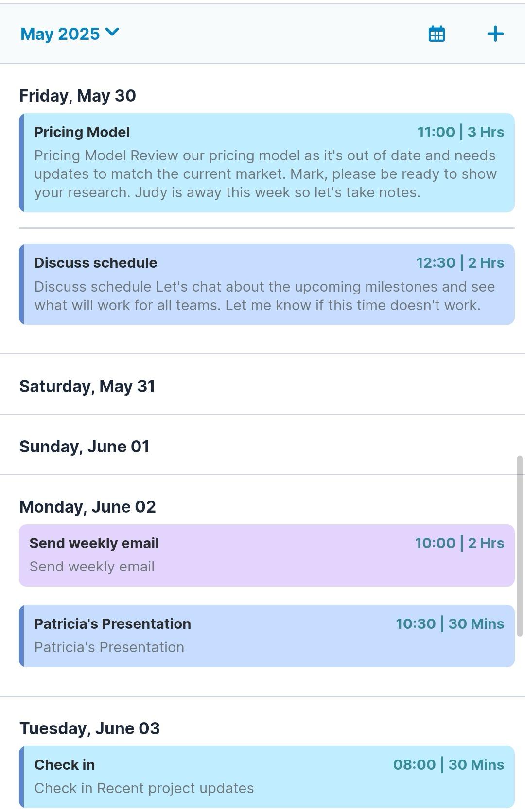The height and width of the screenshot is (812, 525).
Task: Click the chevron beside May 2025
Action: tap(112, 33)
